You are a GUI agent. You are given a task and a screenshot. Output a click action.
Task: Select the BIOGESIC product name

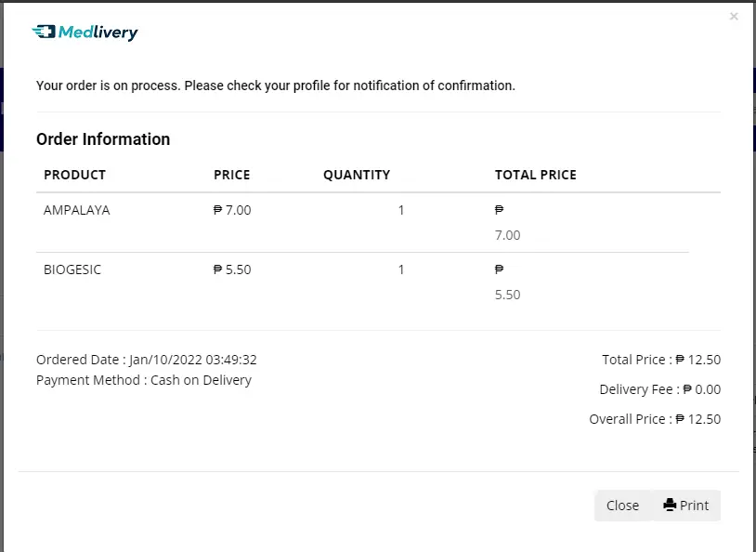[72, 269]
